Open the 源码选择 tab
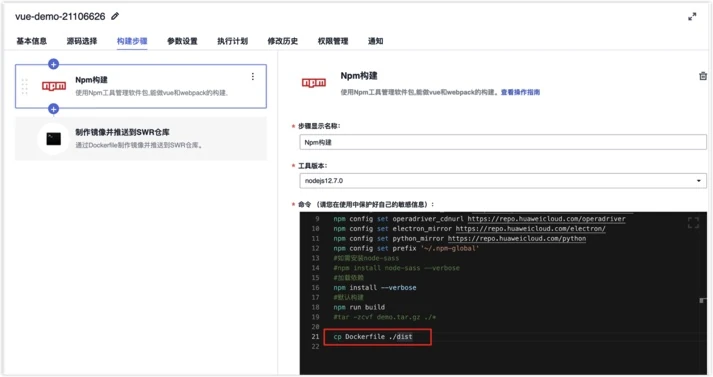The height and width of the screenshot is (377, 713). pos(82,41)
